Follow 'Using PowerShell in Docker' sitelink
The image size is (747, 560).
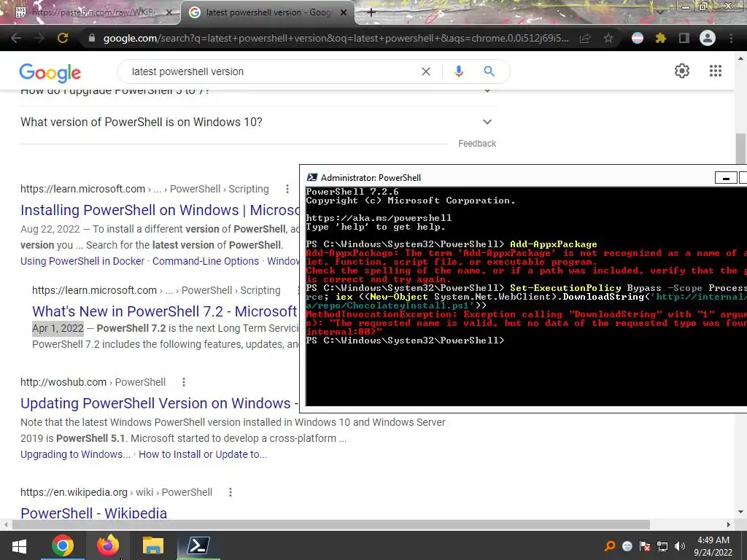(82, 261)
